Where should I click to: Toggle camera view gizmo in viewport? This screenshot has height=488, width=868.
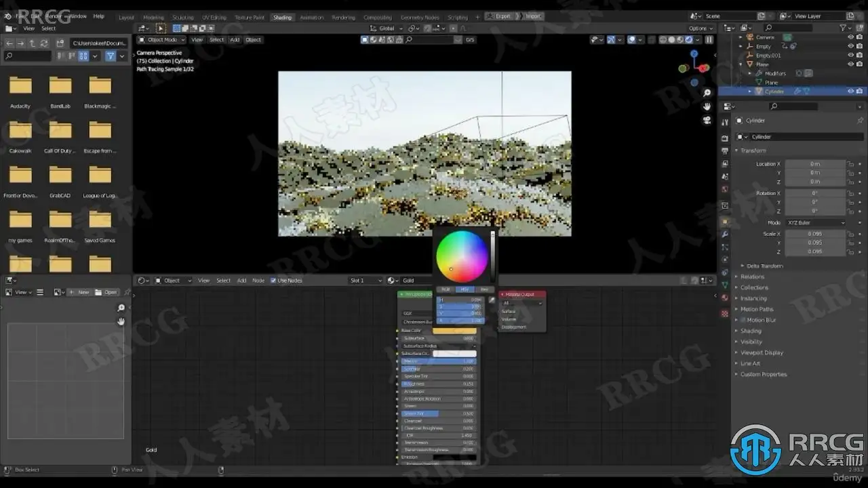tap(707, 120)
